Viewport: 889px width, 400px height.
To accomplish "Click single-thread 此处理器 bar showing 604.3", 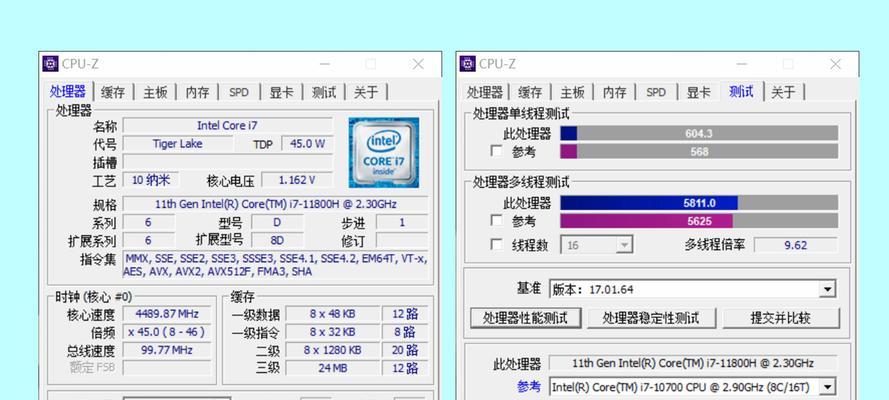I will [x=699, y=133].
